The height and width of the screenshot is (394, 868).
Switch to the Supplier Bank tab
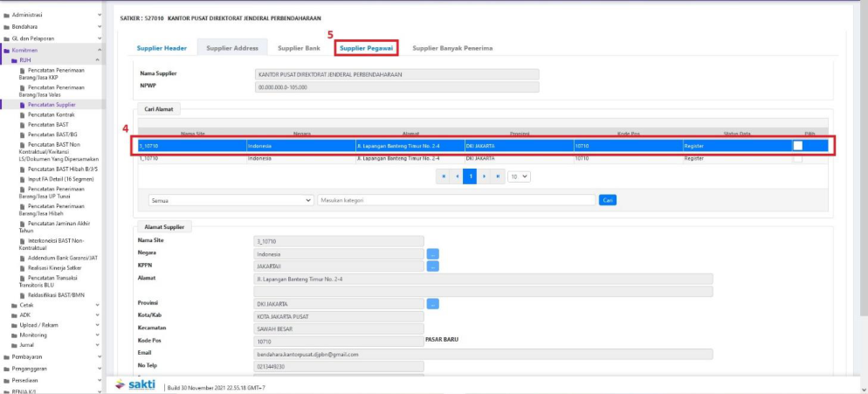(x=299, y=48)
